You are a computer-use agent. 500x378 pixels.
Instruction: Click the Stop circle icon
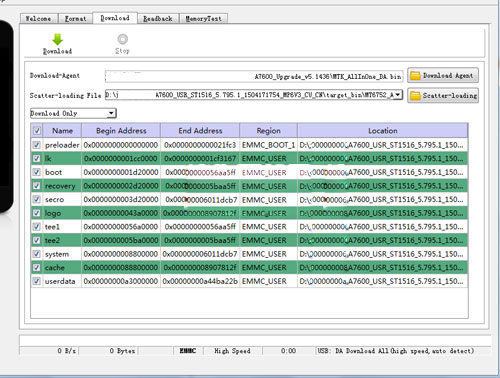pos(122,39)
